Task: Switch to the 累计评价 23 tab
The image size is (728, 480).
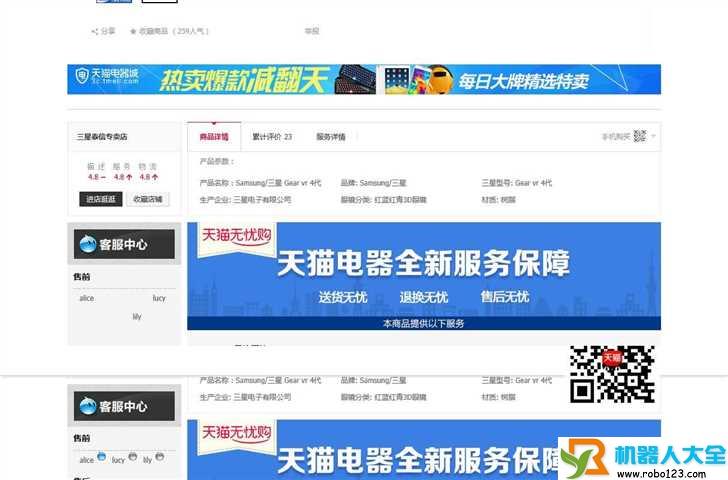Action: [272, 136]
